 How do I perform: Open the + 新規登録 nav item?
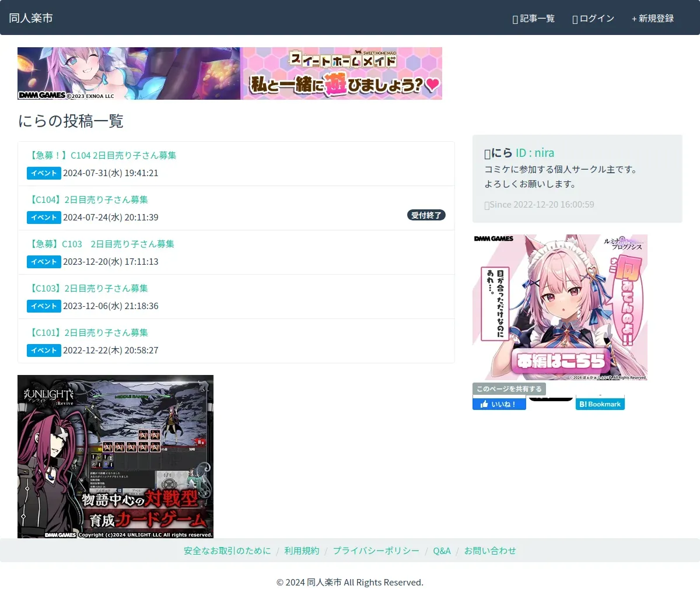coord(652,19)
